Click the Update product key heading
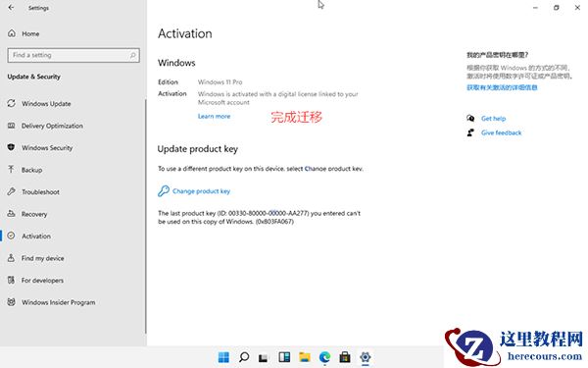 point(198,149)
